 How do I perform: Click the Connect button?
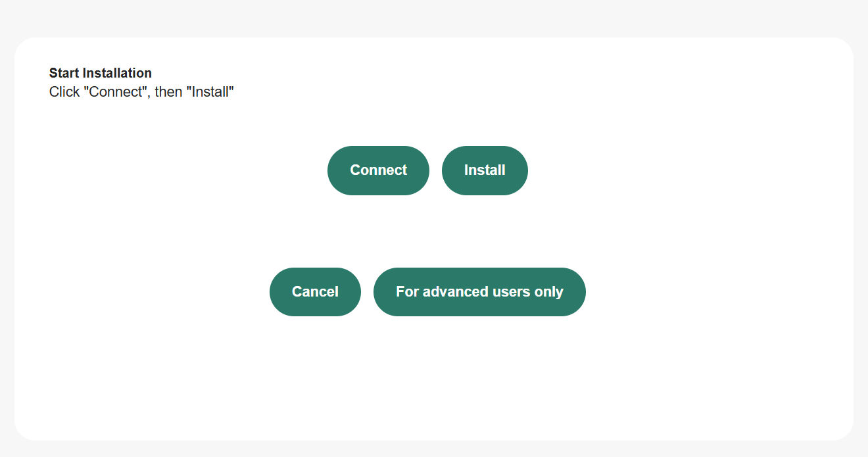[378, 170]
